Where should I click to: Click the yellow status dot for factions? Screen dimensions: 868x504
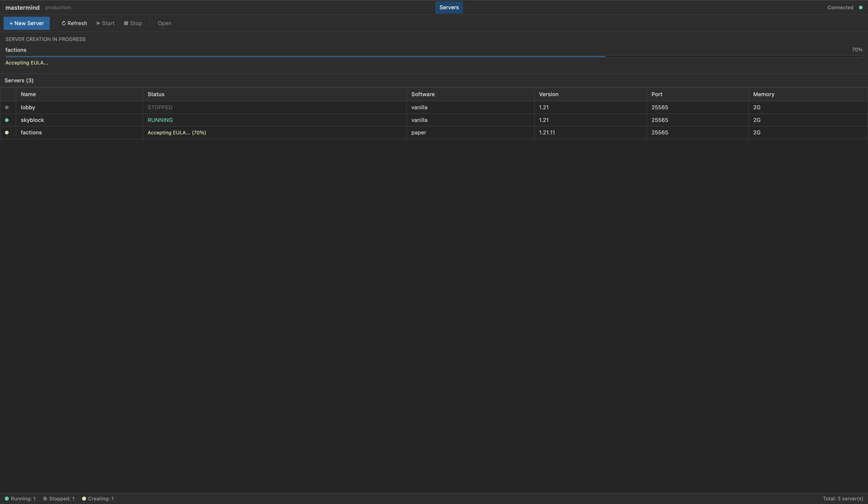[x=7, y=132]
